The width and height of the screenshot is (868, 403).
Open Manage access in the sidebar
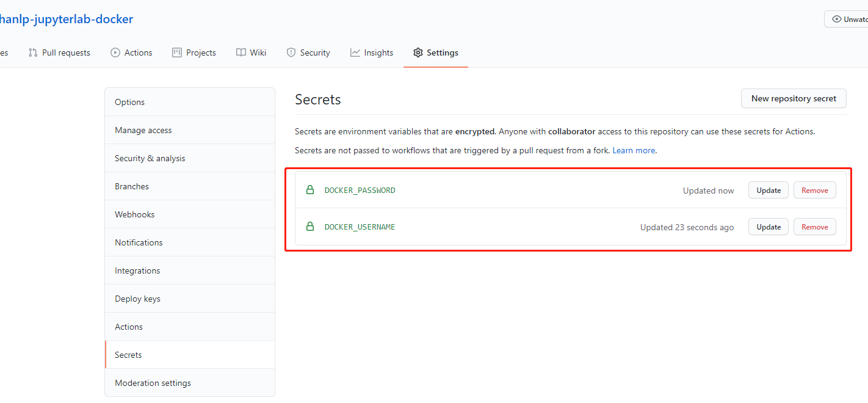[190, 130]
